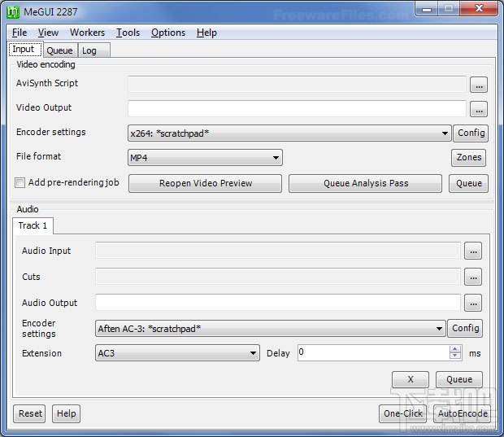Open the File menu
504x437 pixels.
(x=20, y=33)
